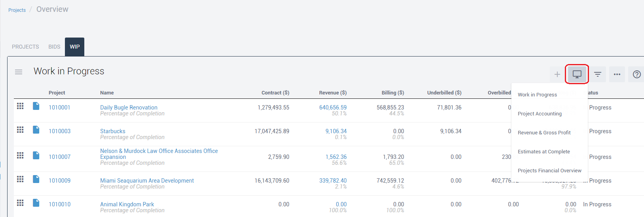Switch to the PROJECTS tab
Screen dimensions: 644x217
[25, 47]
